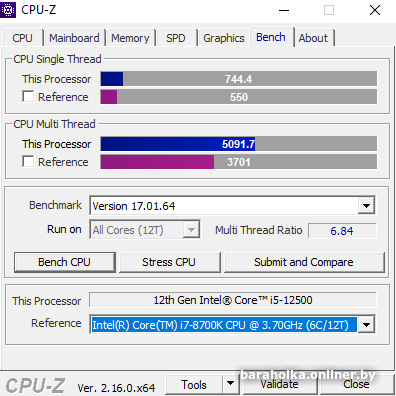Open the Memory tab

click(130, 38)
